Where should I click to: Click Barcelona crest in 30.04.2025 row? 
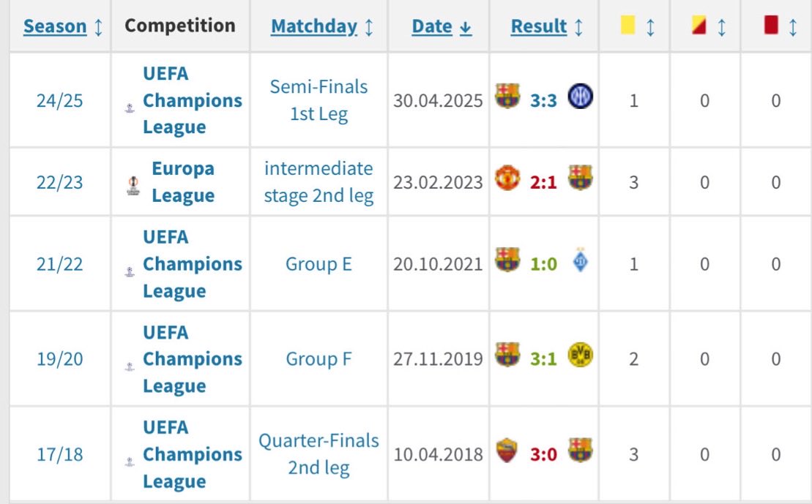507,97
